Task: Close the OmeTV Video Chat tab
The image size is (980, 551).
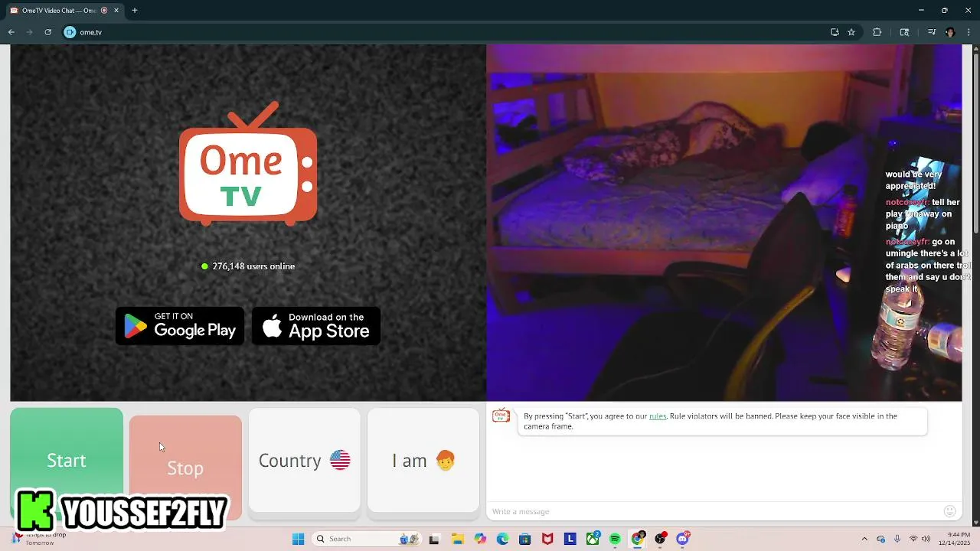Action: pyautogui.click(x=116, y=11)
